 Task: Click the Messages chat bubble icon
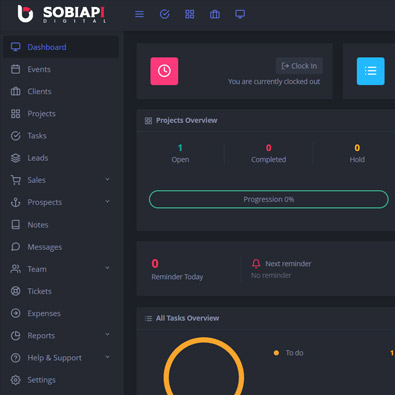[16, 247]
